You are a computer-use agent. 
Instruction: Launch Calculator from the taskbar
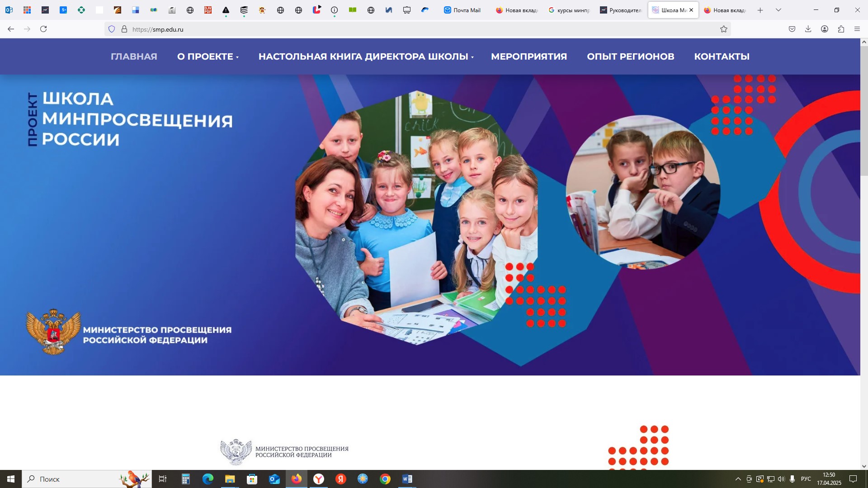coord(186,479)
